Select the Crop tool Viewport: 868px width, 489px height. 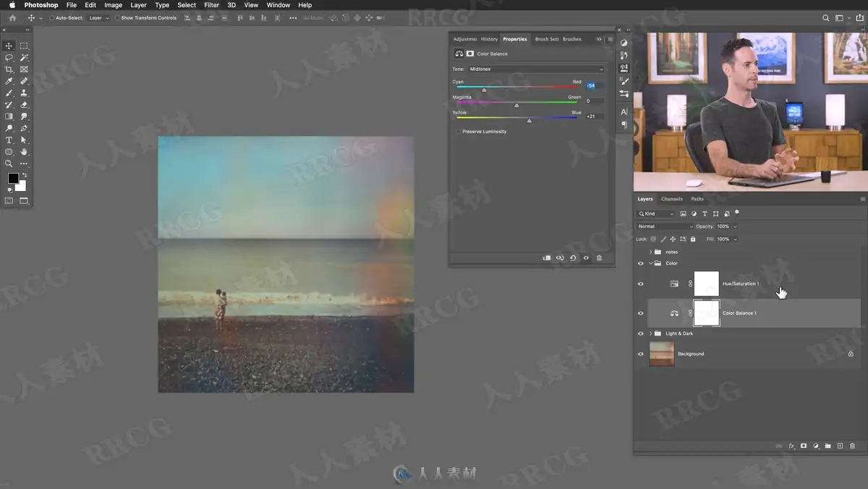pyautogui.click(x=9, y=69)
